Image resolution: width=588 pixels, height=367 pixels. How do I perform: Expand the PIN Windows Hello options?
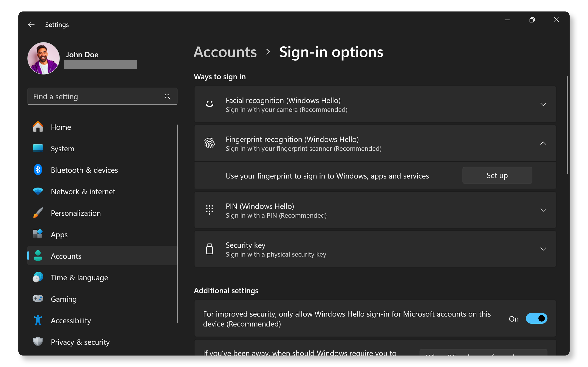[x=543, y=210]
